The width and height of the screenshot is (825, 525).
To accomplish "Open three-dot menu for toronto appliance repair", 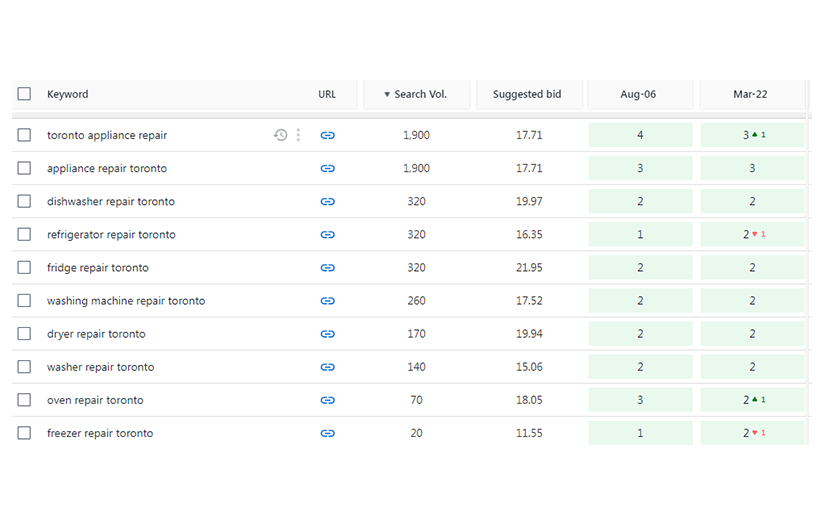I will click(x=298, y=135).
